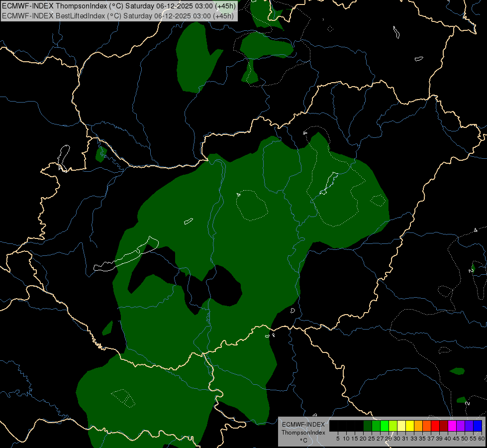Screen dimensions: 487x448
Task: Select the magenta 40-45 legend swatch
Action: pyautogui.click(x=452, y=426)
